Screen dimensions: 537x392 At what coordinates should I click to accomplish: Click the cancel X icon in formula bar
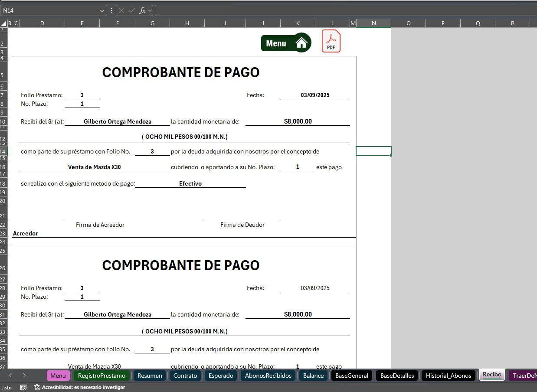121,10
